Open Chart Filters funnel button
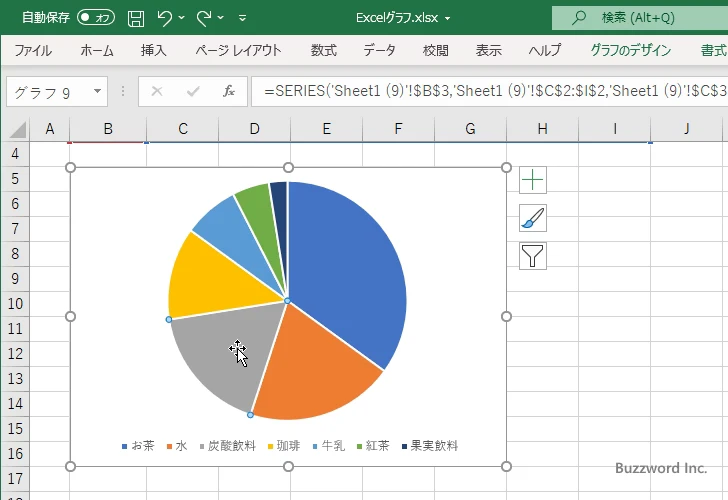This screenshot has width=728, height=500. [533, 256]
